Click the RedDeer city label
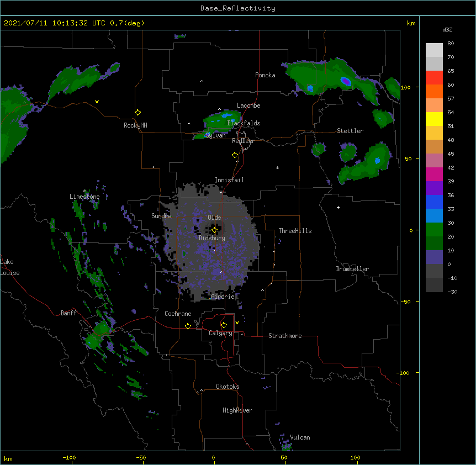The width and height of the screenshot is (476, 465). pyautogui.click(x=243, y=141)
